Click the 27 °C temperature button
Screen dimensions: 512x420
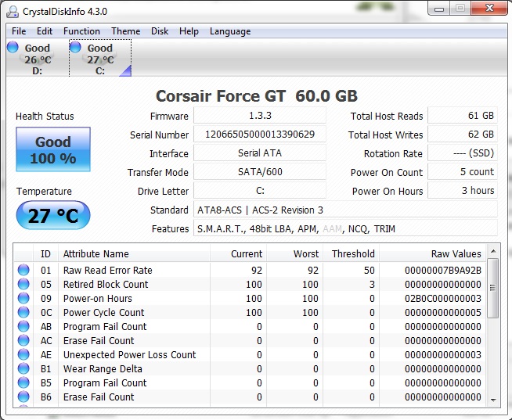click(x=53, y=215)
